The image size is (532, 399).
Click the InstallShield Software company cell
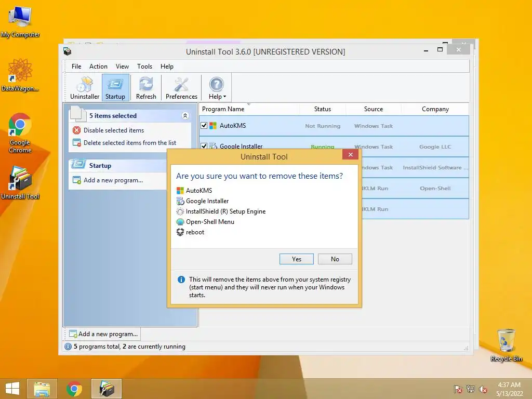tap(435, 168)
